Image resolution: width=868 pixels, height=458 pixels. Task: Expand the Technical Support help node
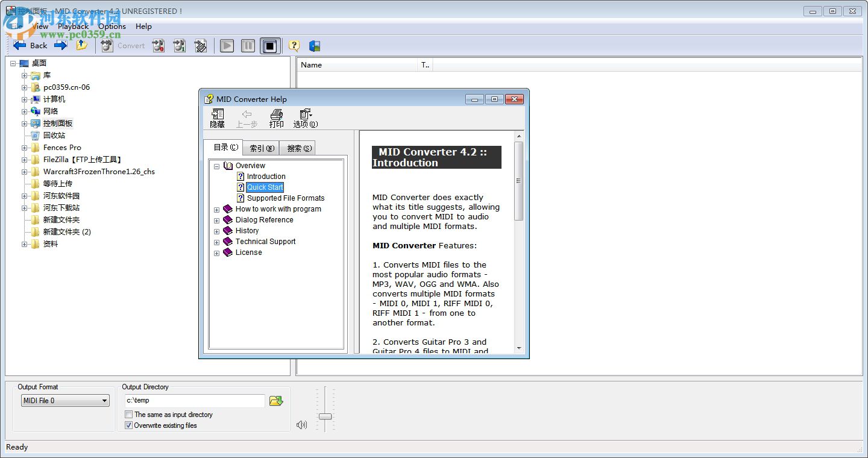pos(217,242)
